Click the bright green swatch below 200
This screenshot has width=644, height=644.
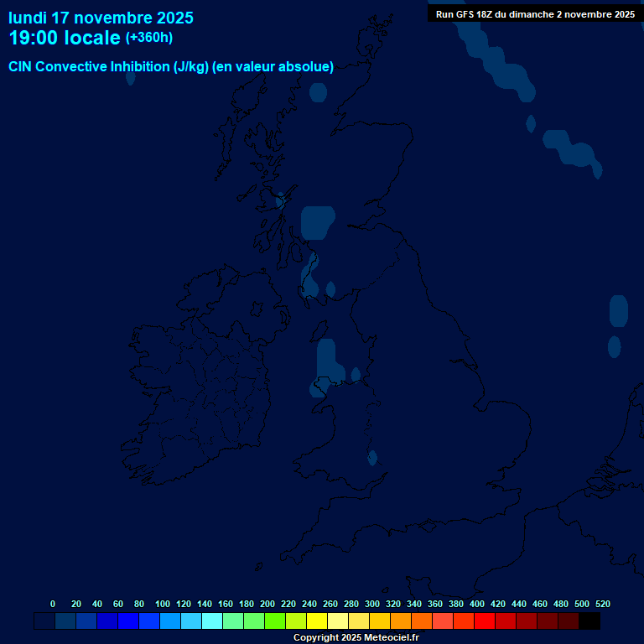tap(275, 621)
